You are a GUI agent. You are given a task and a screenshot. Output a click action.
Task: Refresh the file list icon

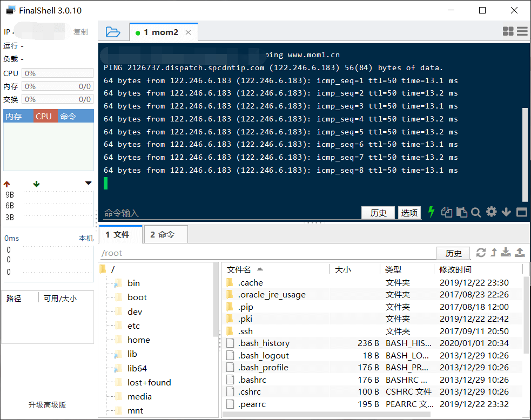pos(481,253)
